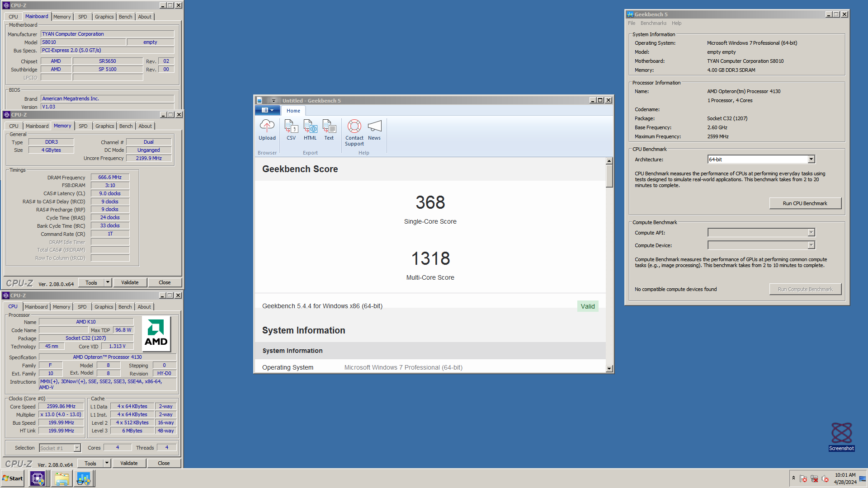Viewport: 868px width, 488px height.
Task: Click the 368 single-core score
Action: pyautogui.click(x=430, y=202)
